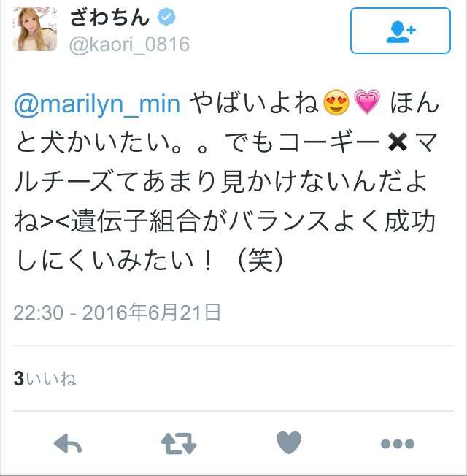This screenshot has height=476, width=467.
Task: Like the tweet with the heart icon
Action: click(289, 442)
